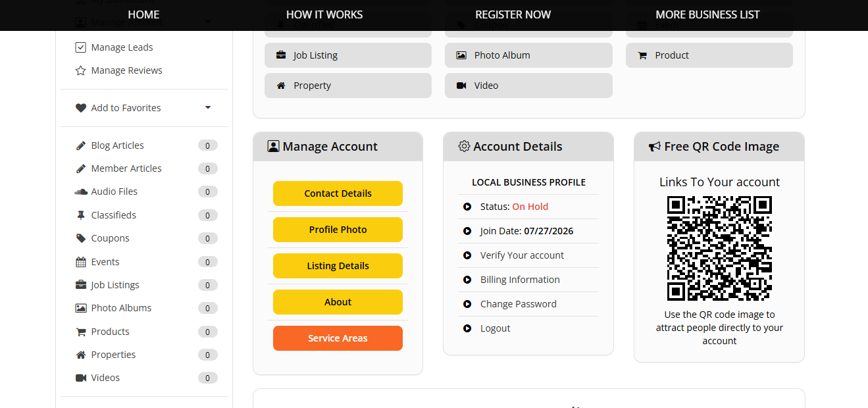Expand the Manage Account sidebar arrow
868x408 pixels.
208,22
